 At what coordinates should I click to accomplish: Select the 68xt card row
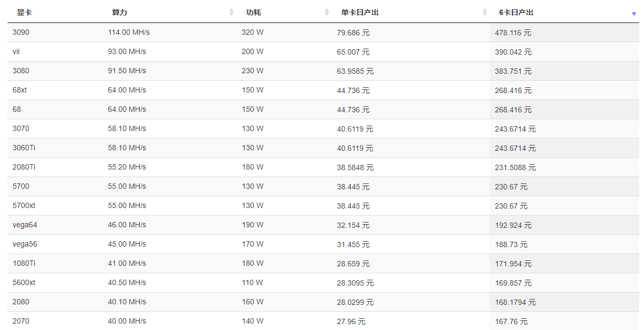(x=20, y=90)
